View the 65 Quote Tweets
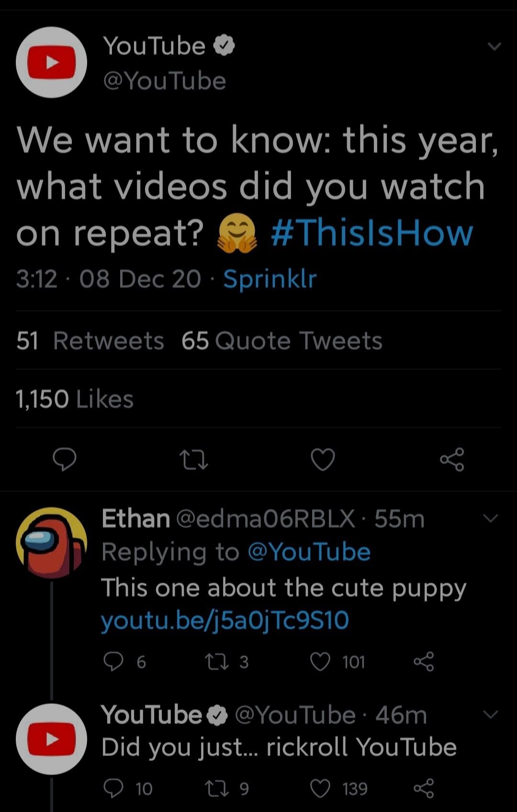The width and height of the screenshot is (517, 812). (x=281, y=341)
